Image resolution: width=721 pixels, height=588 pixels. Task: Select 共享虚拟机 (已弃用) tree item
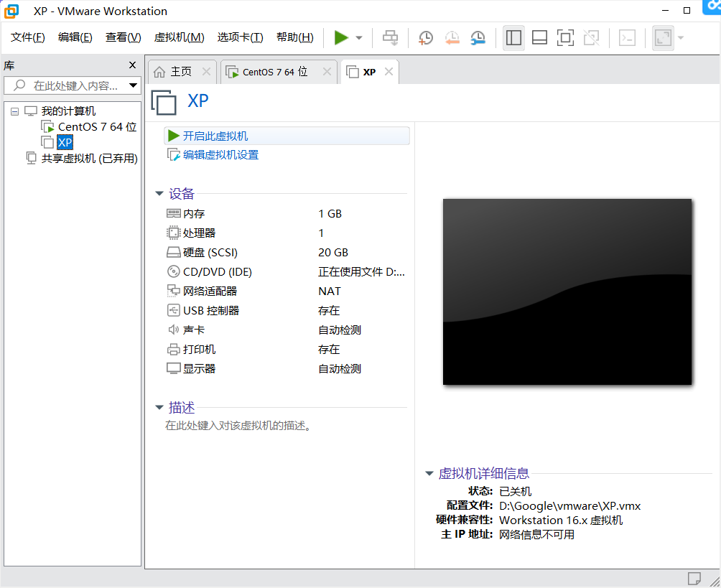pyautogui.click(x=89, y=159)
